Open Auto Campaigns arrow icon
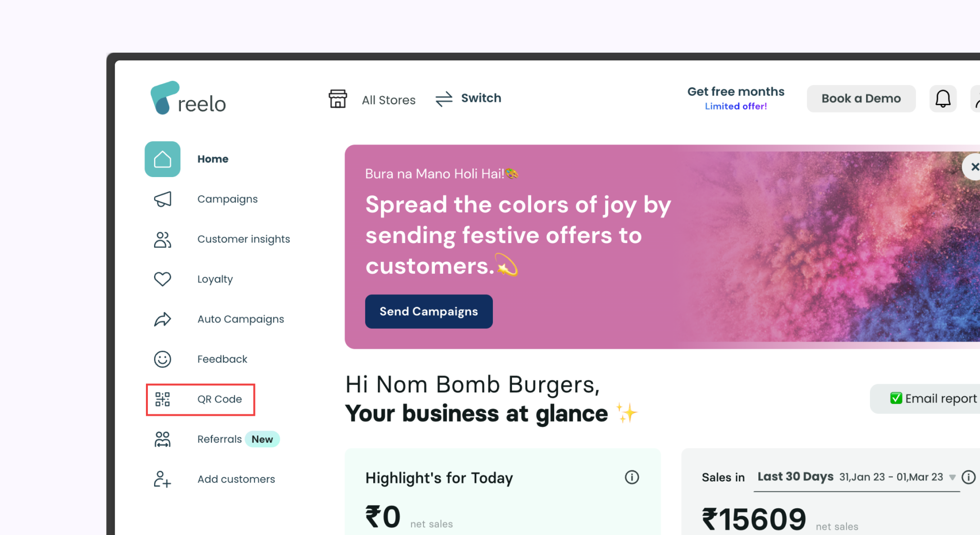The image size is (980, 535). tap(162, 319)
